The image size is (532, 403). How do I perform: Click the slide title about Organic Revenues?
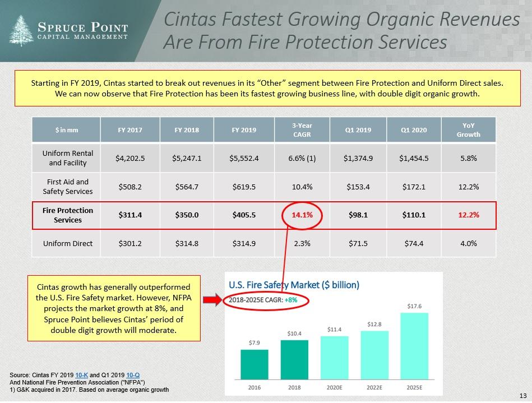(x=341, y=30)
